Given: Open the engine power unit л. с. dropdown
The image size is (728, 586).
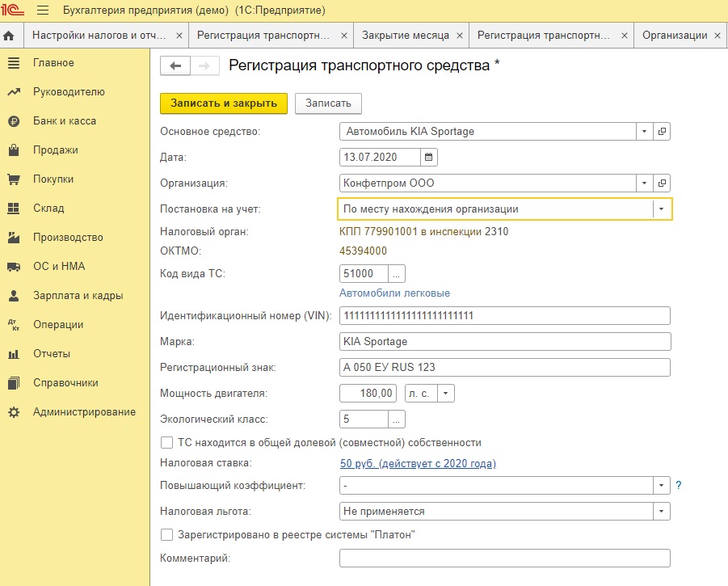Looking at the screenshot, I should [x=447, y=393].
